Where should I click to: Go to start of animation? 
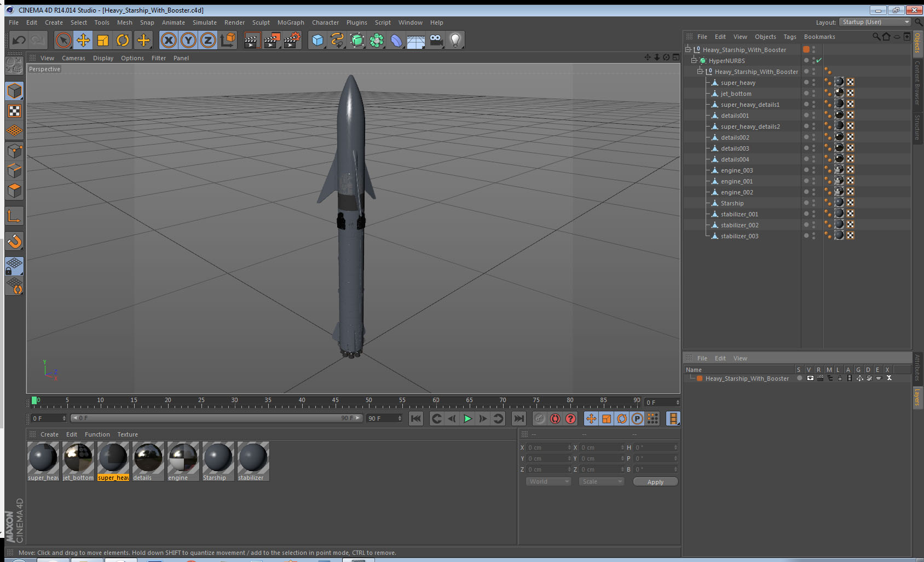pyautogui.click(x=416, y=418)
